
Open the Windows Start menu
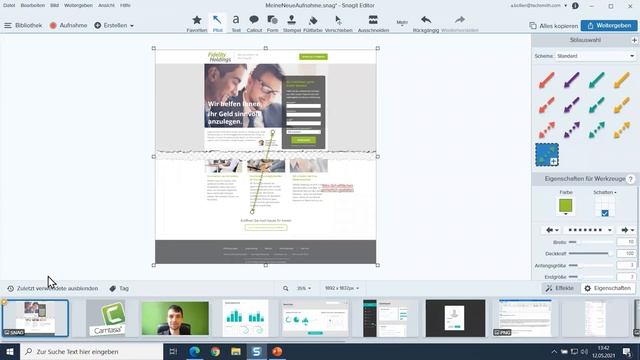coord(10,351)
